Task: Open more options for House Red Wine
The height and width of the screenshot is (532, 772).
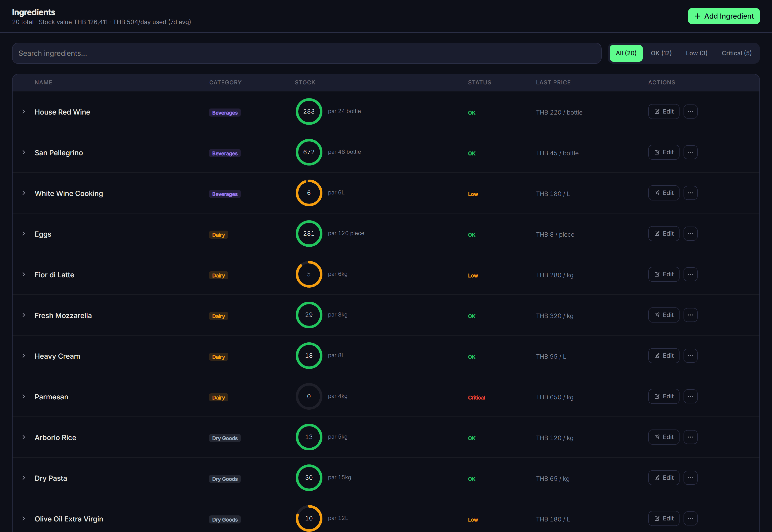Action: click(690, 112)
